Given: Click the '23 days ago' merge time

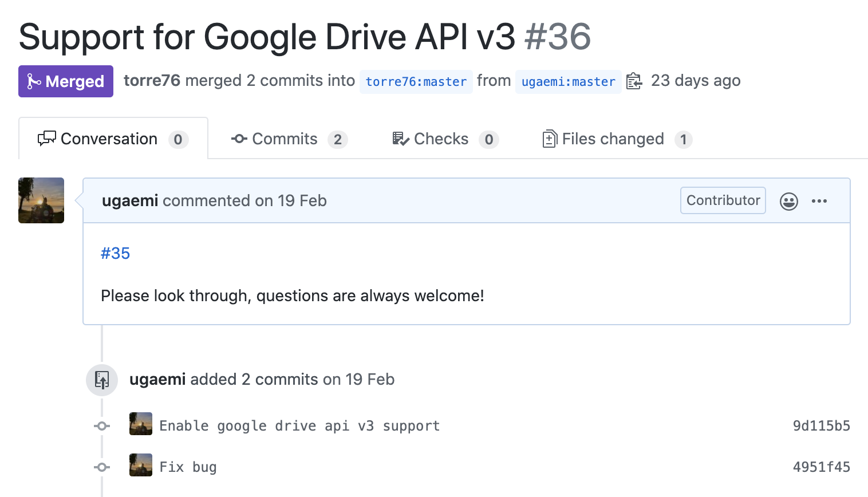Looking at the screenshot, I should pyautogui.click(x=696, y=81).
